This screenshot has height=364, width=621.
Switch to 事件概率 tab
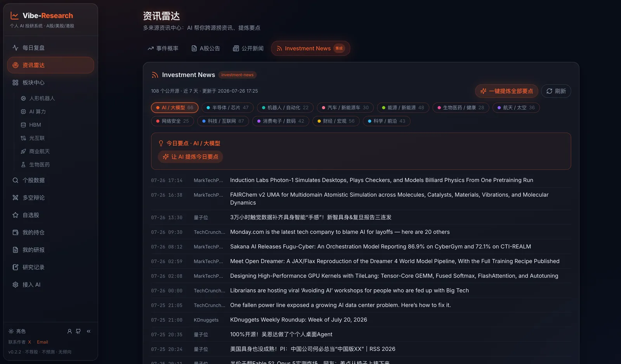click(163, 49)
